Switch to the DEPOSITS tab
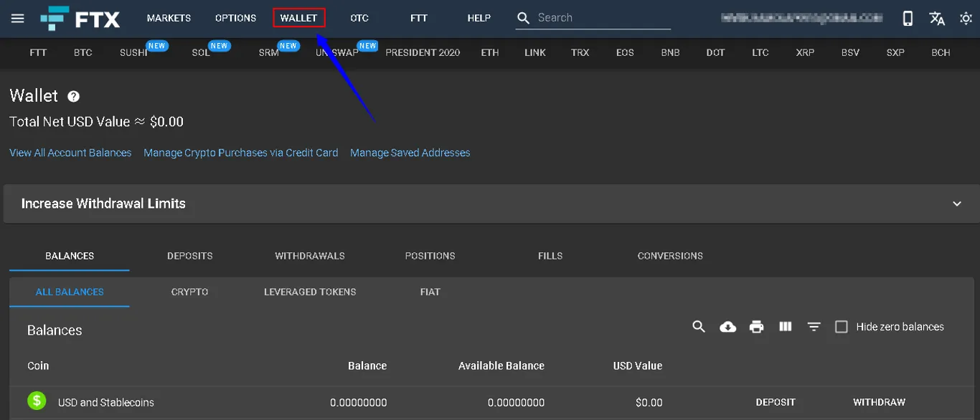The height and width of the screenshot is (420, 980). pos(190,256)
